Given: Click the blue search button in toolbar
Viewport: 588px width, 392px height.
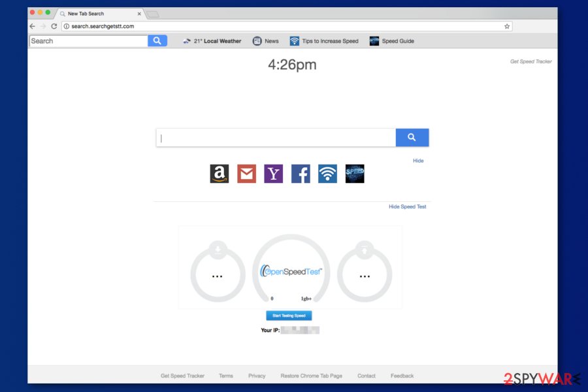Looking at the screenshot, I should coord(157,41).
